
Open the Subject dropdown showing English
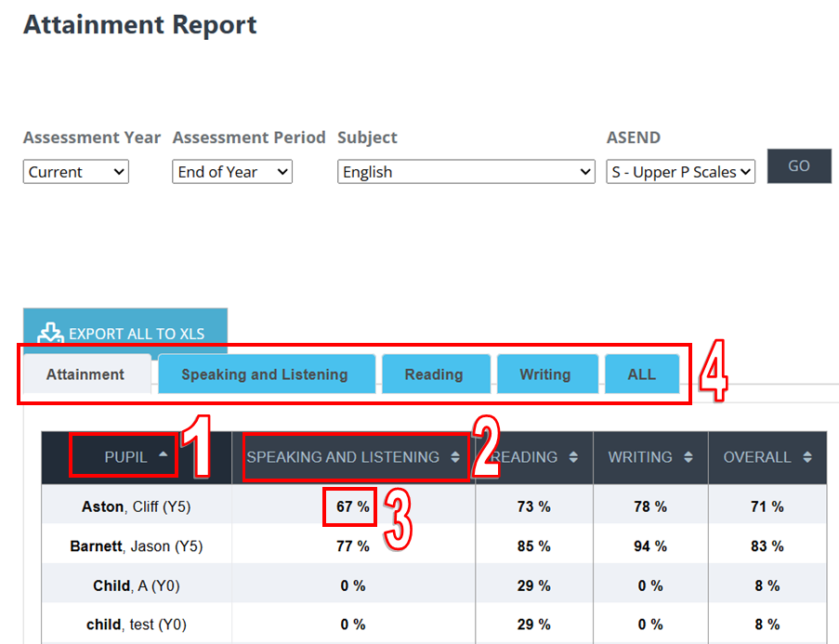click(465, 171)
